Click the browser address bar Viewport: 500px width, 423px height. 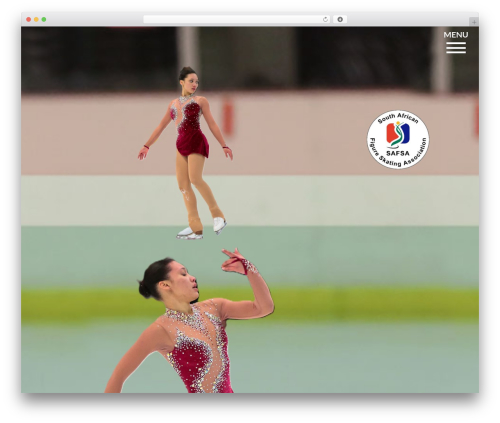tap(237, 20)
